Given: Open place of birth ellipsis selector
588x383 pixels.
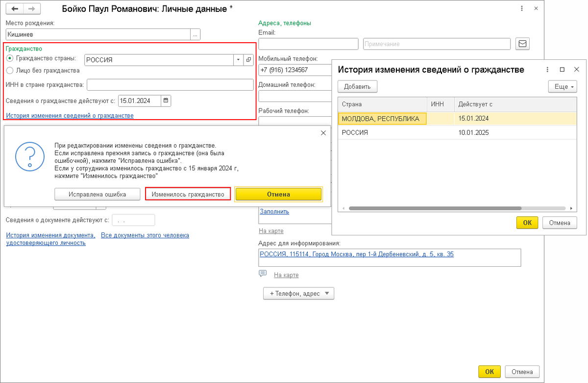Looking at the screenshot, I should point(196,34).
